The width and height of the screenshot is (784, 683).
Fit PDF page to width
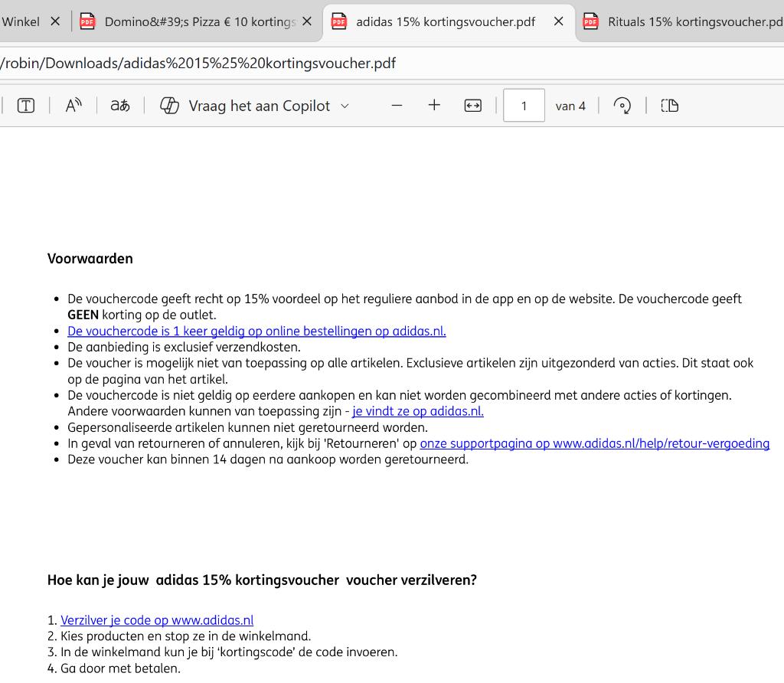[x=473, y=106]
